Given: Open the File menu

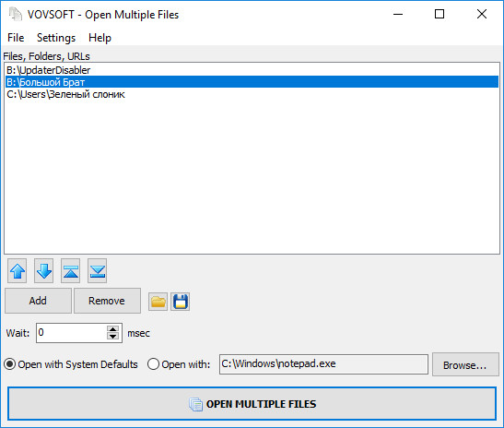Looking at the screenshot, I should pyautogui.click(x=16, y=38).
